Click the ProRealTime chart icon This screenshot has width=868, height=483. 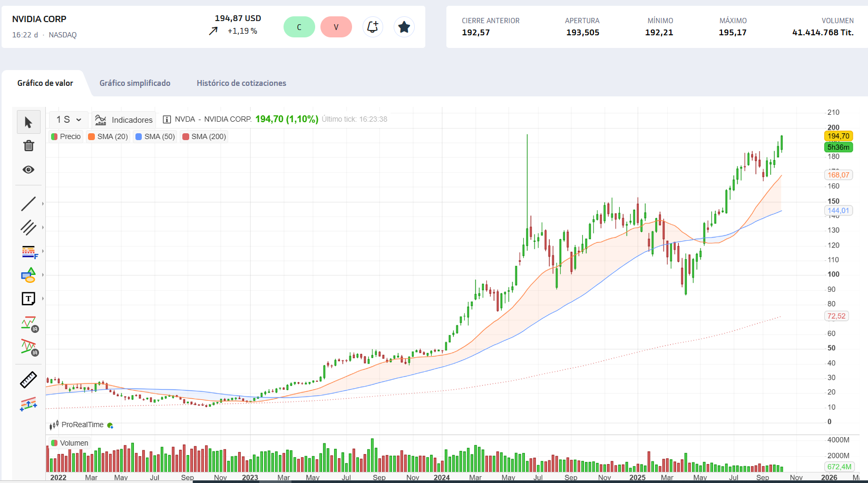pos(54,425)
